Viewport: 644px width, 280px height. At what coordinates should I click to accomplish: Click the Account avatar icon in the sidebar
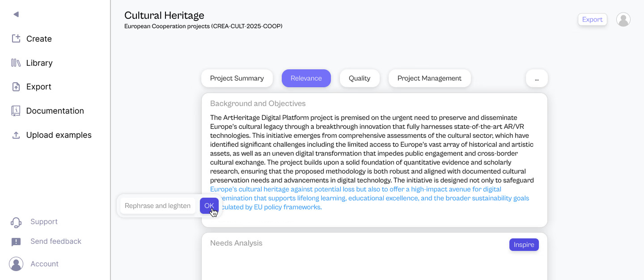pos(16,264)
